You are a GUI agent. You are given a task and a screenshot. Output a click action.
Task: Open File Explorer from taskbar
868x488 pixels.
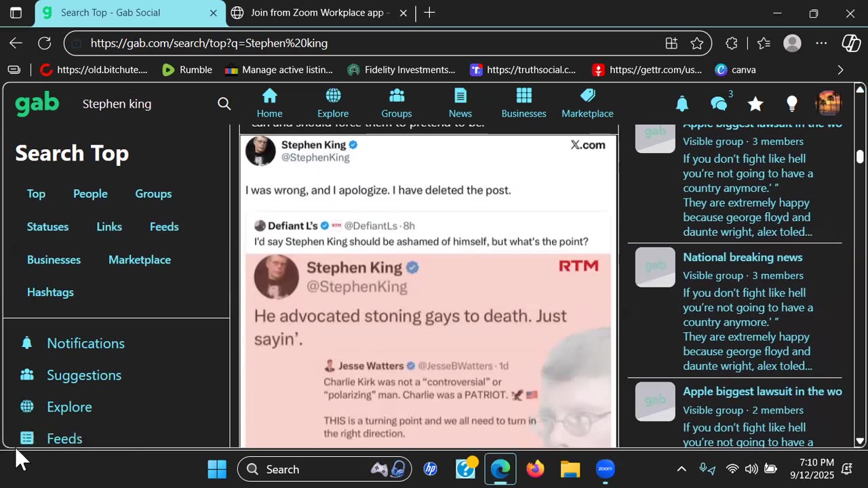[x=570, y=469]
